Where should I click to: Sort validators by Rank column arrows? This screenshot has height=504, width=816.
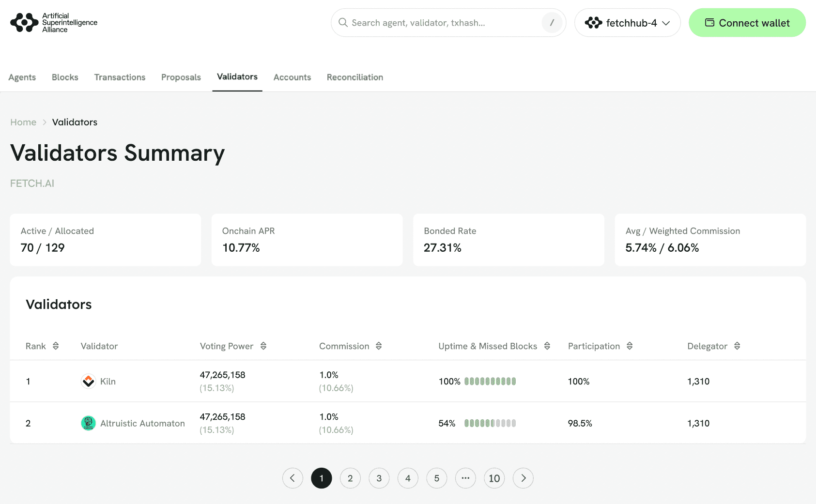point(56,346)
